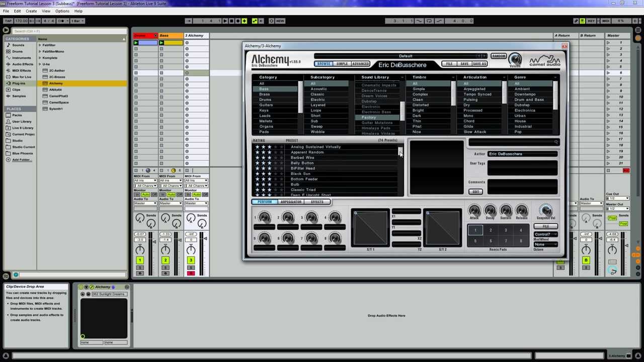This screenshot has width=644, height=362.
Task: Click Alchemy preset FILE button
Action: pos(449,64)
